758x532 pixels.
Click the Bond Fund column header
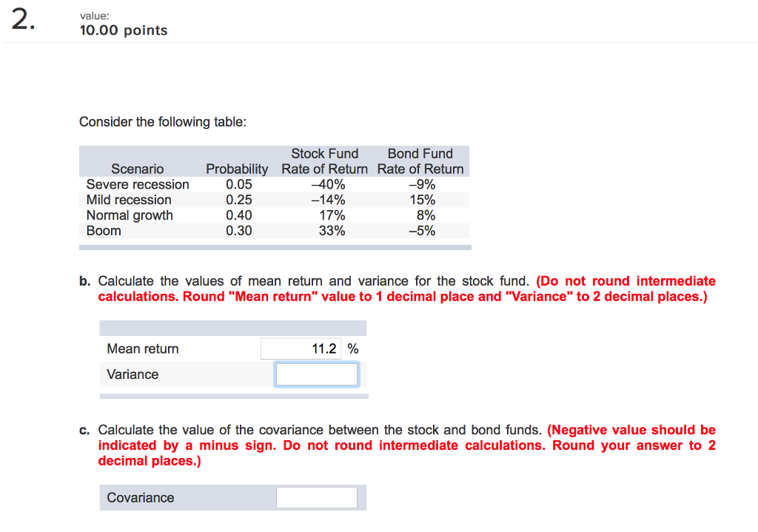[x=420, y=153]
